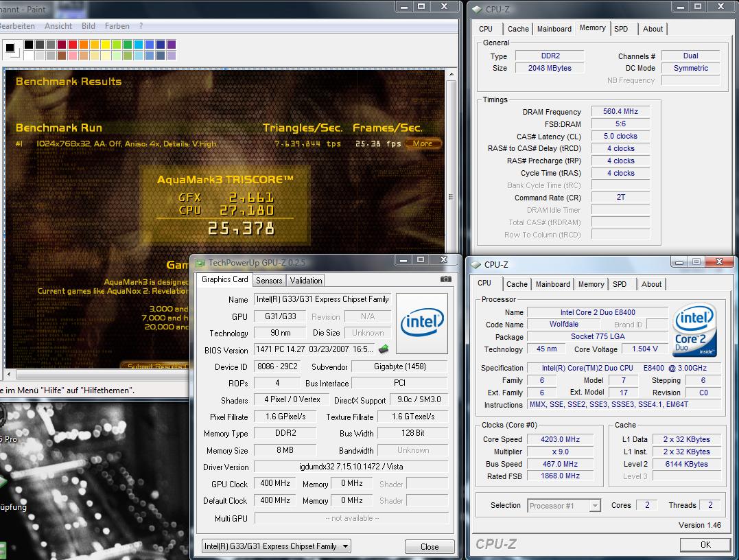Click the FSB:DRAM value 5:6
This screenshot has width=739, height=560.
pyautogui.click(x=620, y=124)
